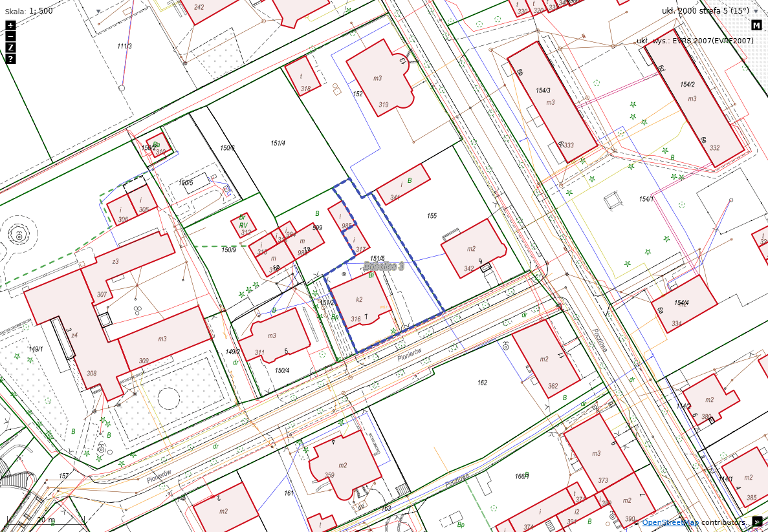Click the Z zoom tool button
The width and height of the screenshot is (768, 532).
[10, 47]
